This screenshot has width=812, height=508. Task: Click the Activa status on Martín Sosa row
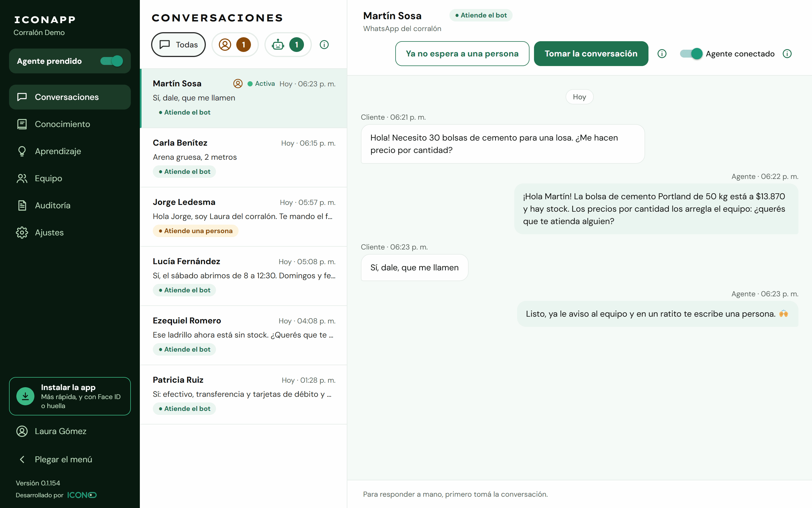261,84
